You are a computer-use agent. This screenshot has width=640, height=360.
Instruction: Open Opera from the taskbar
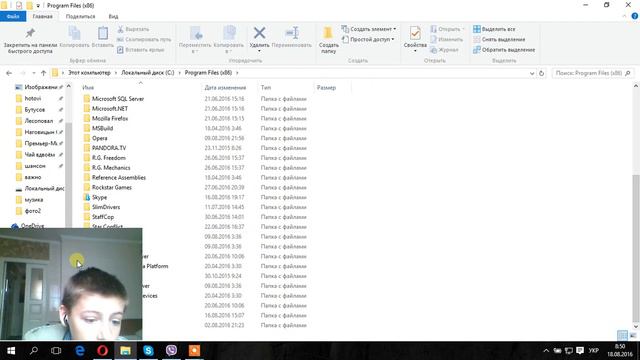(x=102, y=351)
